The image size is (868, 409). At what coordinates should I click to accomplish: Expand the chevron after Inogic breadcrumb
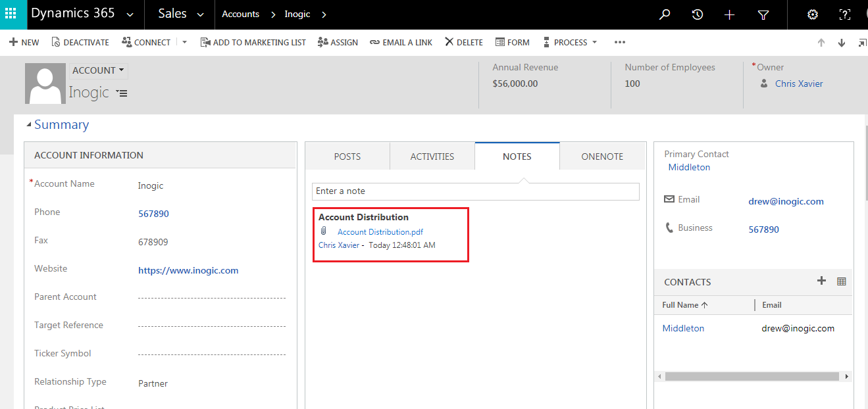324,14
